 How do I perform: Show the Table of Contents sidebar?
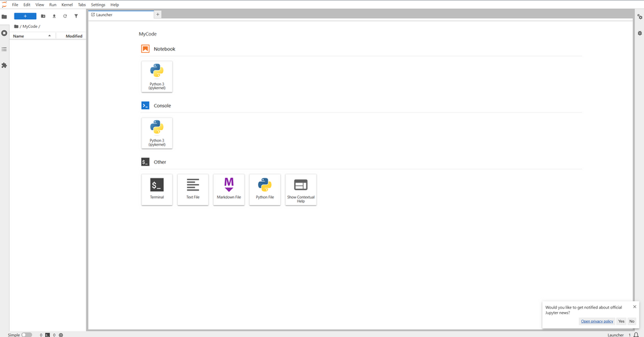pos(4,49)
